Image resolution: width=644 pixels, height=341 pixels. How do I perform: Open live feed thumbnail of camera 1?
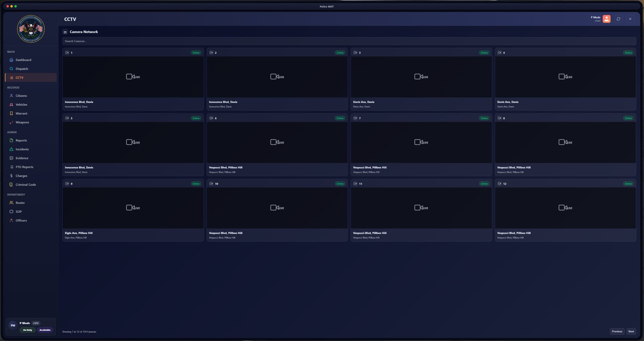(x=133, y=77)
